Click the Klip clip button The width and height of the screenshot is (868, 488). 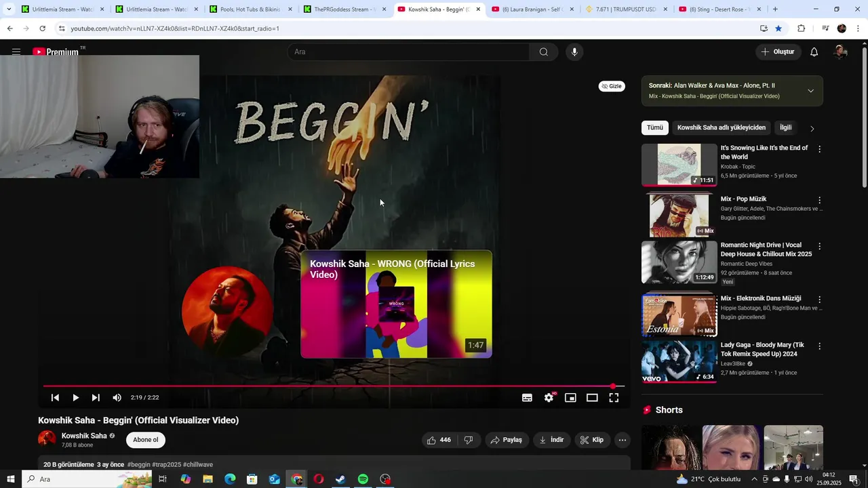click(x=592, y=440)
